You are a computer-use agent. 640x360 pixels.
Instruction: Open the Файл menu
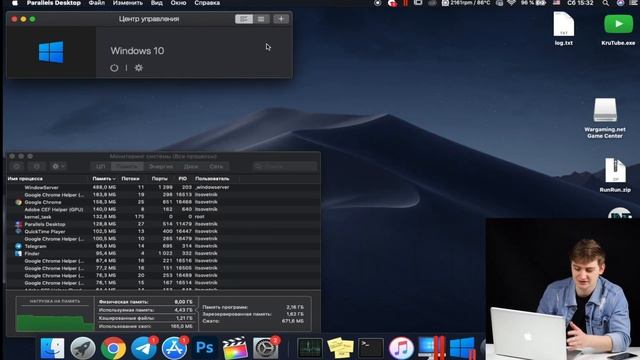click(97, 3)
